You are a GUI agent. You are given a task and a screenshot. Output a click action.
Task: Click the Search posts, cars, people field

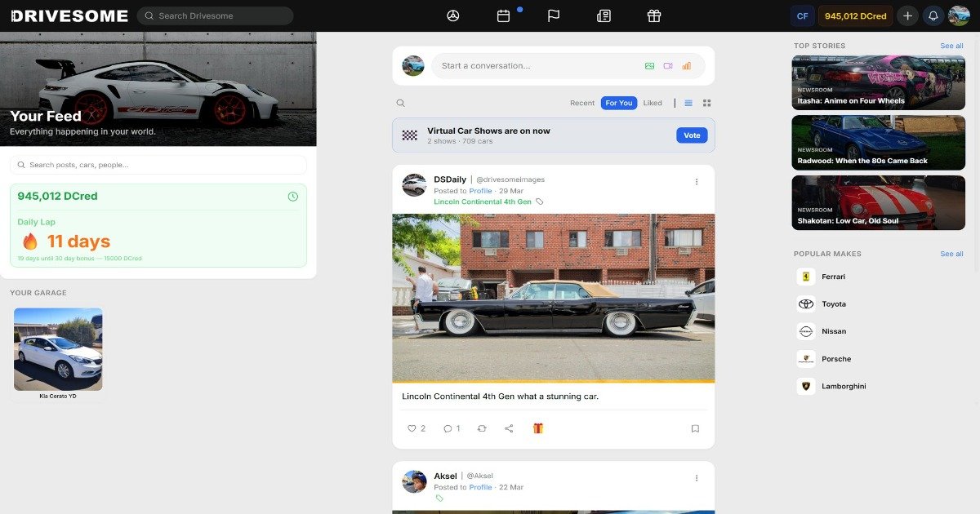[x=158, y=165]
